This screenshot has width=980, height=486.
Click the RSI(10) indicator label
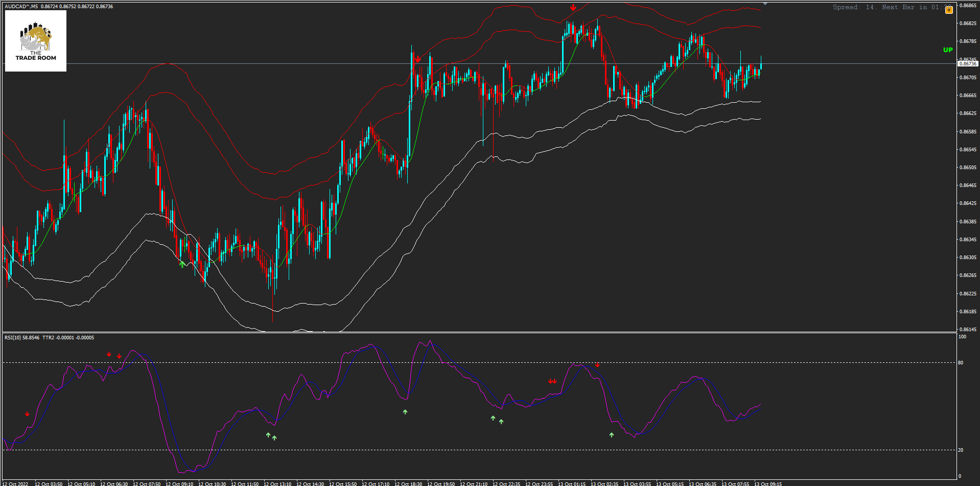point(22,338)
